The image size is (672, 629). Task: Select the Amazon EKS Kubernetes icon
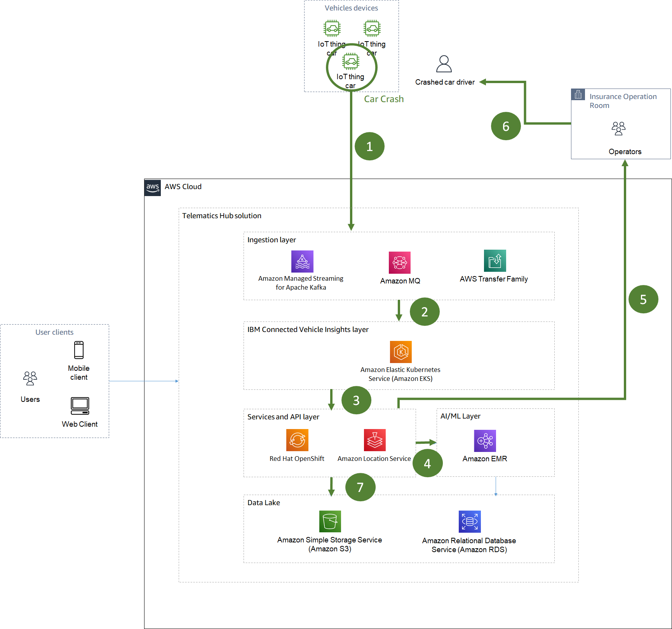[x=401, y=352]
